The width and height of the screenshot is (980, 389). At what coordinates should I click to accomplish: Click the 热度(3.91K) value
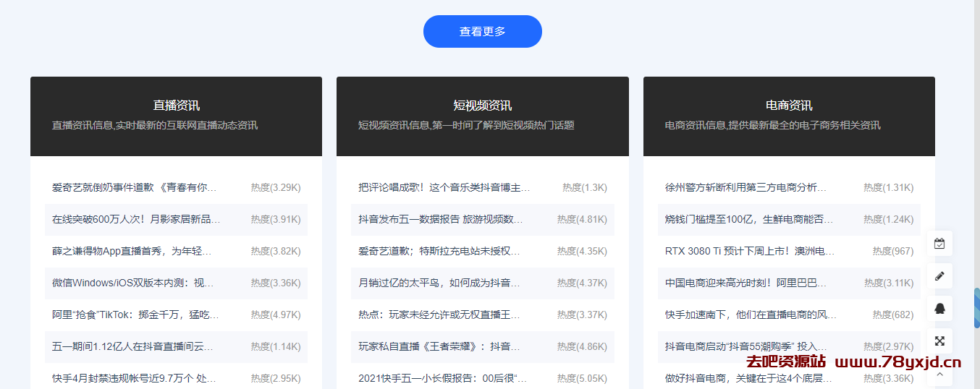[276, 219]
